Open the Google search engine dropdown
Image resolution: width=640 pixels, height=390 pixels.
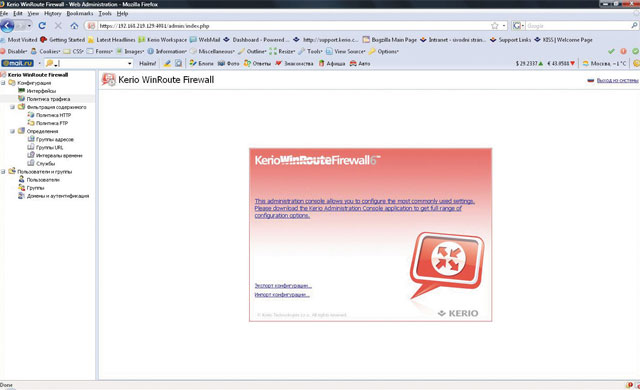pos(518,26)
